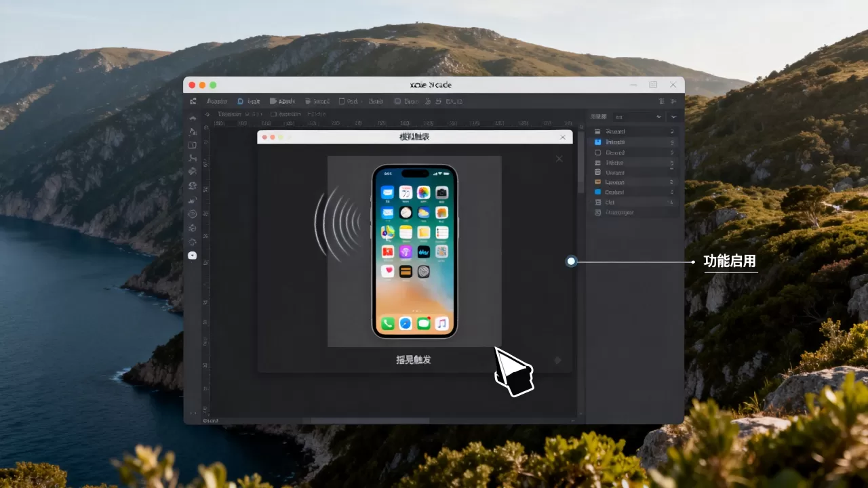Expand the chevron button beside the right panel dropdown

point(673,117)
